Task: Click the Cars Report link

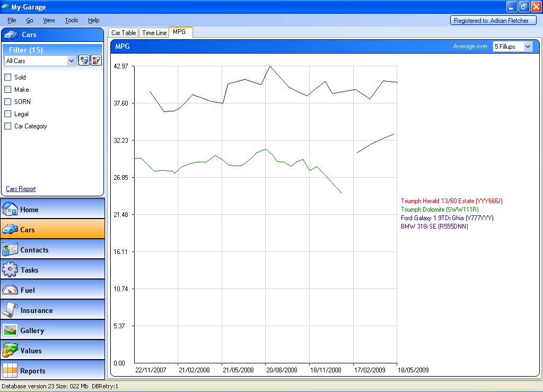Action: [x=21, y=189]
